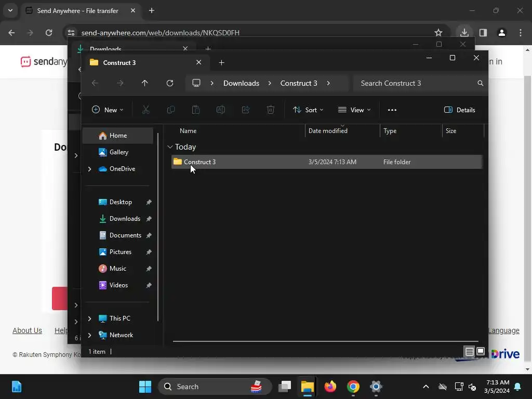Toggle the Details pane button
The height and width of the screenshot is (399, 532).
(x=459, y=110)
